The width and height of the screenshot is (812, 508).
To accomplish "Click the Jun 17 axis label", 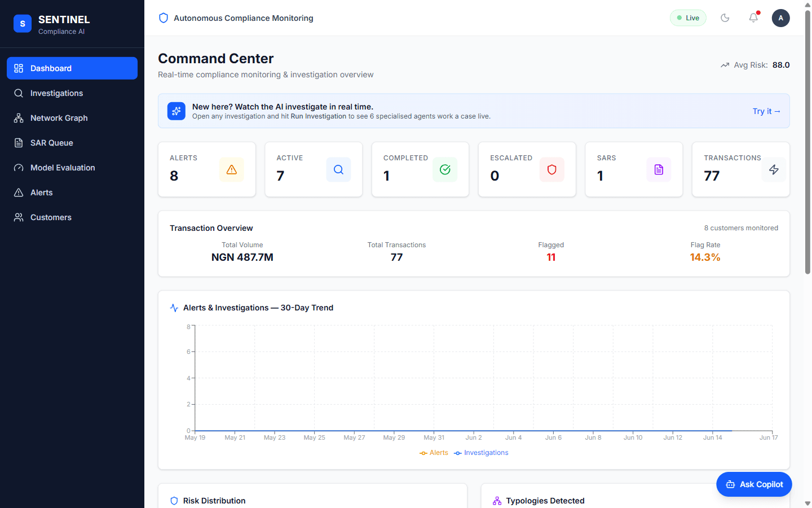I will click(x=769, y=437).
